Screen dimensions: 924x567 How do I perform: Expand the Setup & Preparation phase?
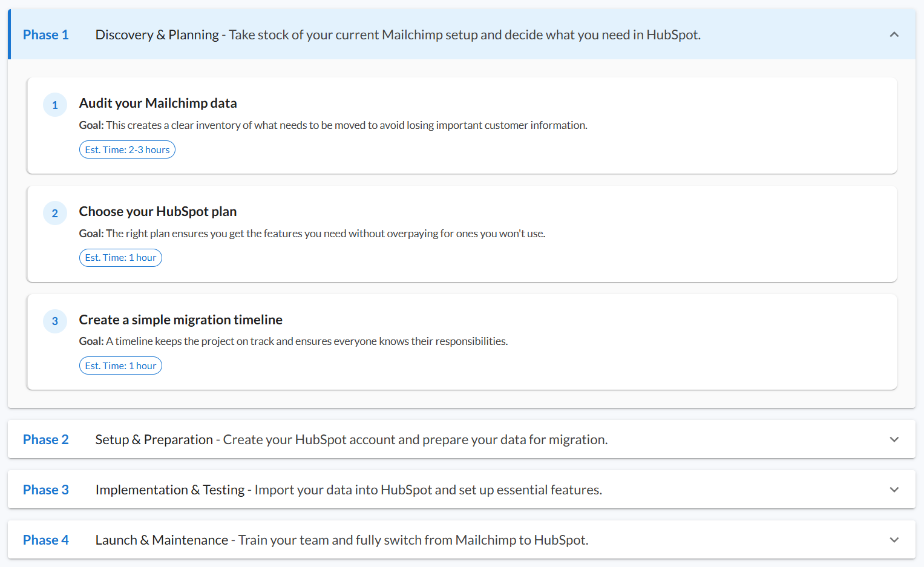click(424, 439)
